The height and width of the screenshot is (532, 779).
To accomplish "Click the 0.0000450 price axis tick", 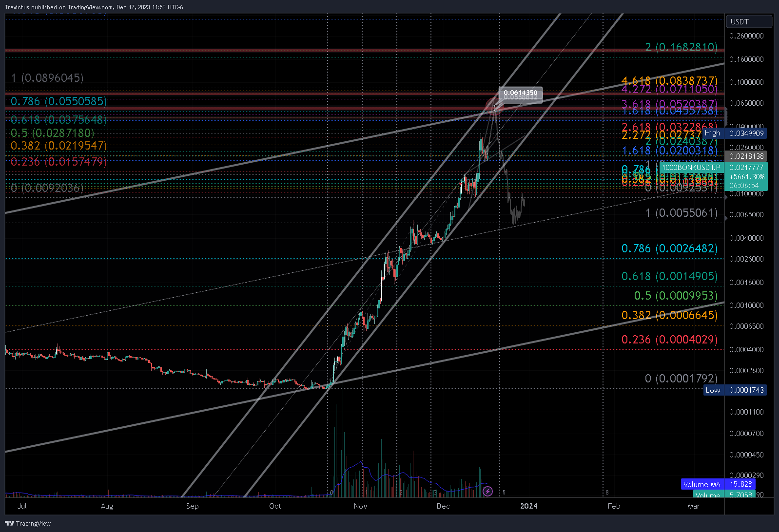I will click(x=746, y=455).
